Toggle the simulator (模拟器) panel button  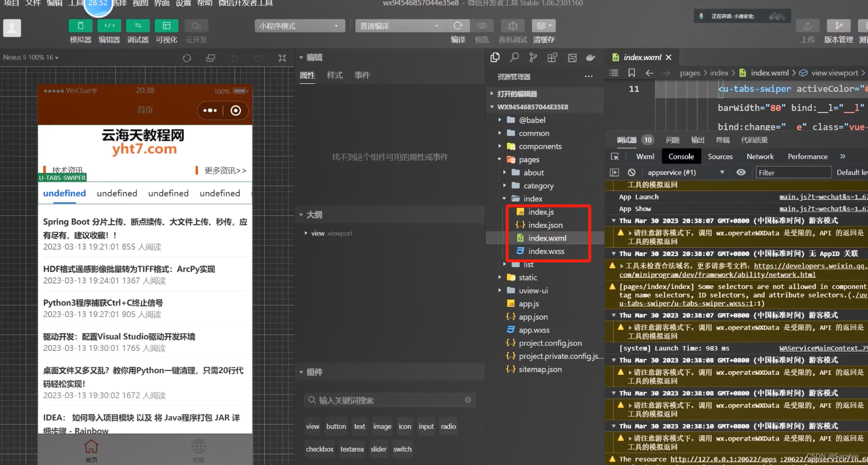(80, 26)
